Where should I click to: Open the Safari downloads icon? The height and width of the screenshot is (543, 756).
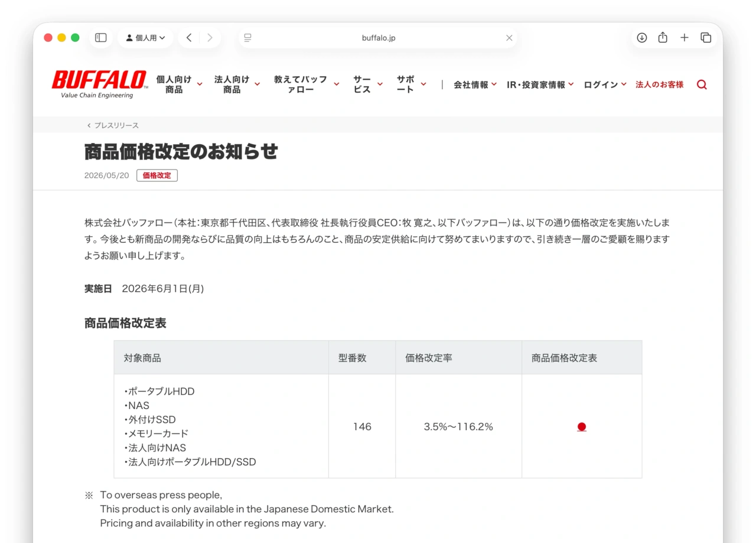[x=642, y=38]
